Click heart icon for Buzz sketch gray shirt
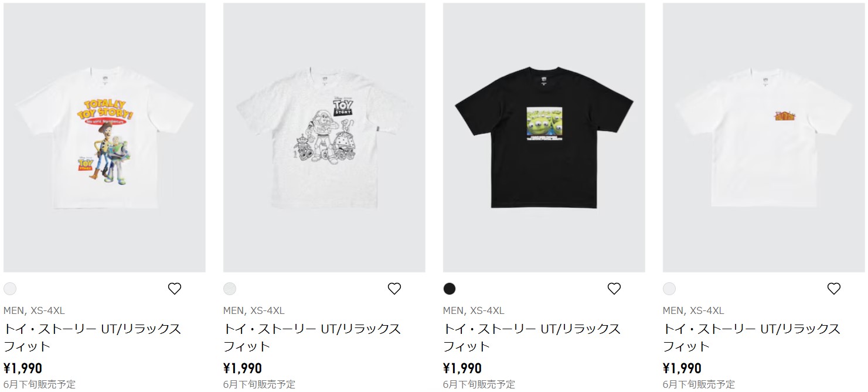Viewport: 868px width, 392px height. pos(394,289)
